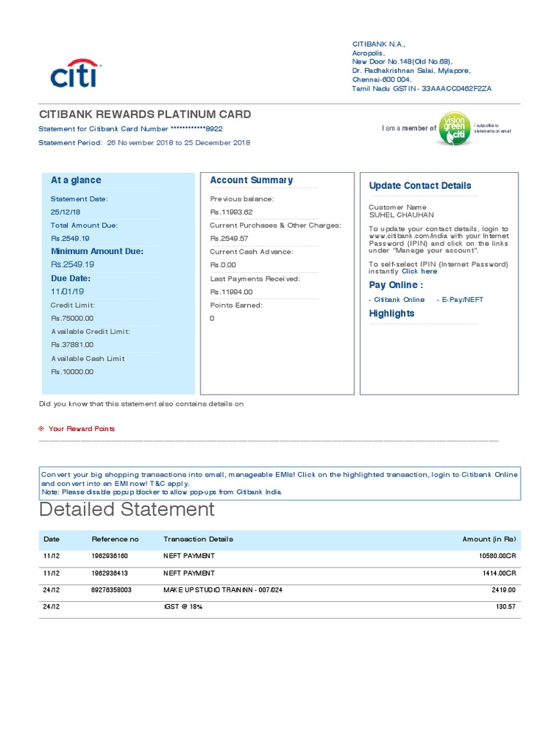Viewport: 560px width, 747px height.
Task: Open the E-Pay/NEFT link
Action: click(x=462, y=300)
